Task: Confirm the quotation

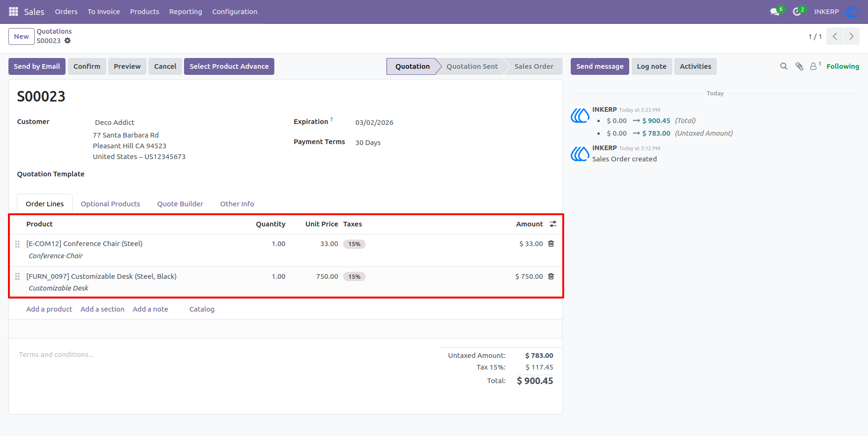Action: click(87, 66)
